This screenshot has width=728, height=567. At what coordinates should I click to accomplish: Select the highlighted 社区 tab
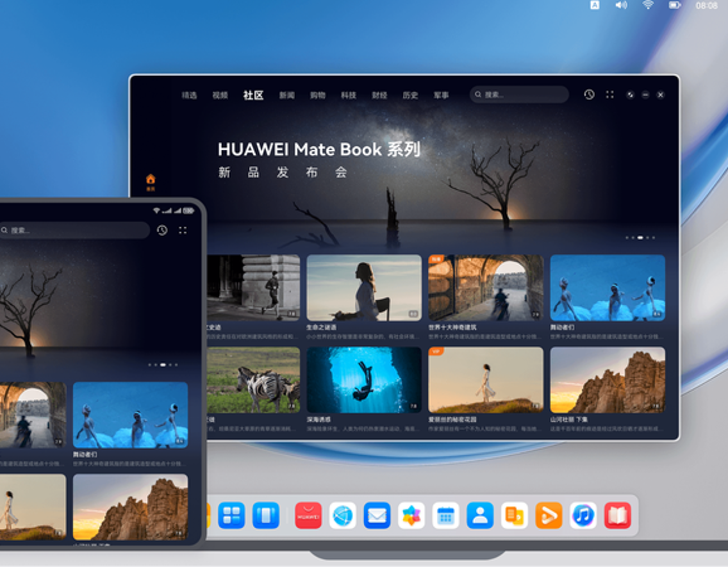pyautogui.click(x=254, y=95)
